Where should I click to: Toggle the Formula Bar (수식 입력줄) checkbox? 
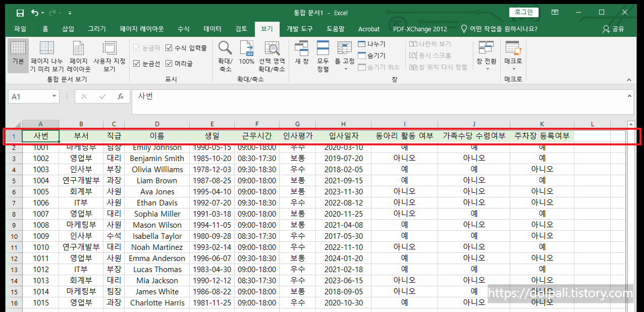coord(186,48)
